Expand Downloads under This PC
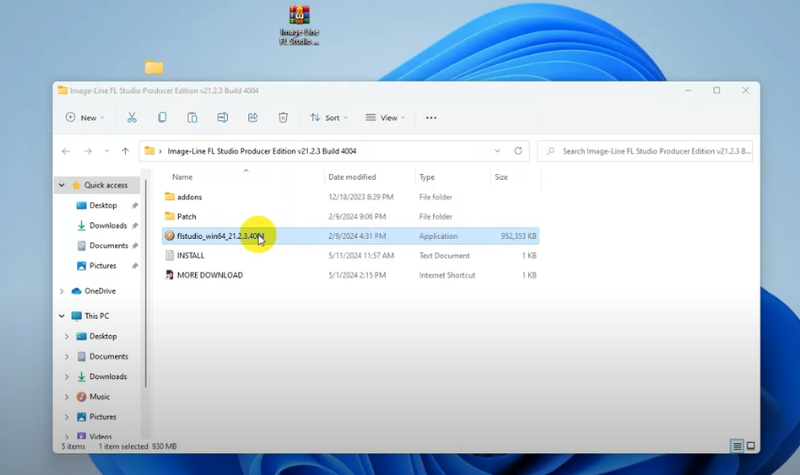 pos(67,377)
